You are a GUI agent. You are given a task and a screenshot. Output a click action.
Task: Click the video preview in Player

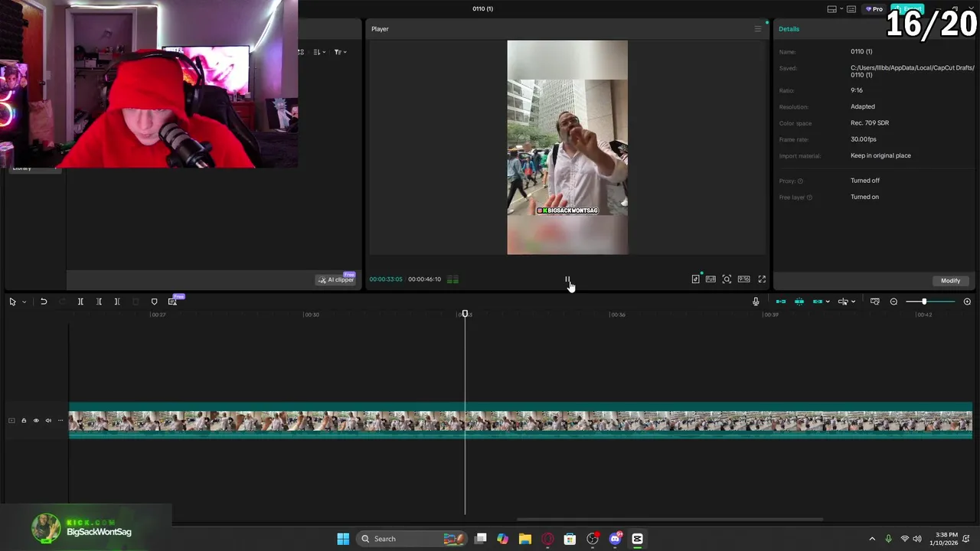pyautogui.click(x=567, y=147)
